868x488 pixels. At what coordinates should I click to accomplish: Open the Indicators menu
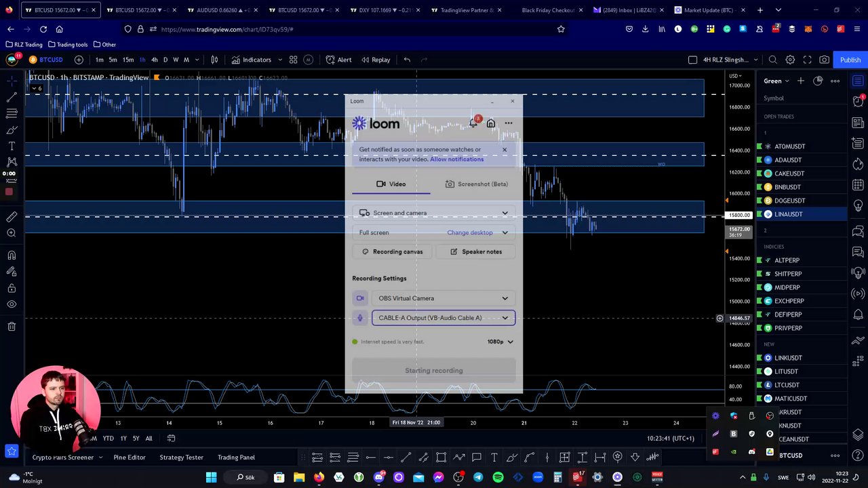(x=251, y=60)
